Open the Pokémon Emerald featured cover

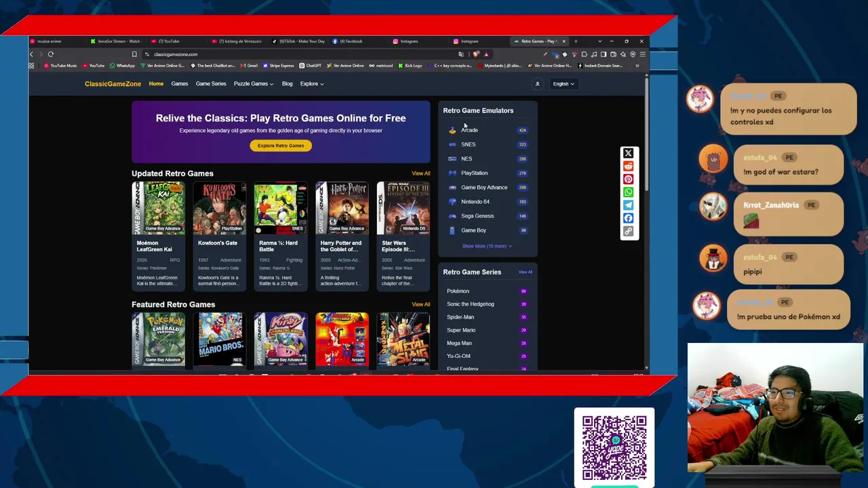point(158,339)
